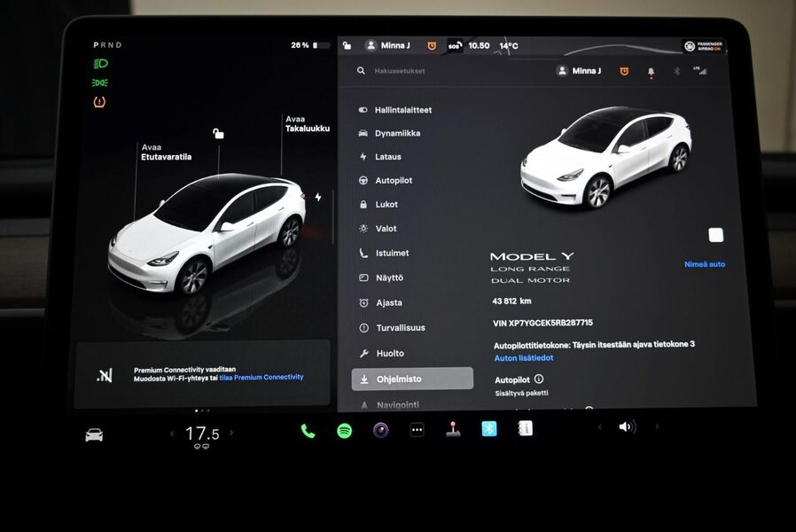Expand more apps with the ellipsis icon
796x532 pixels.
[x=416, y=429]
